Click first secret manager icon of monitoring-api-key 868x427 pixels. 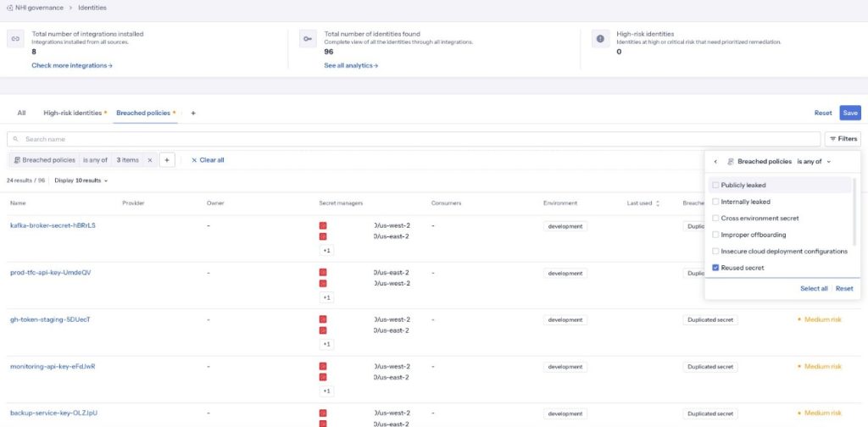click(x=323, y=366)
